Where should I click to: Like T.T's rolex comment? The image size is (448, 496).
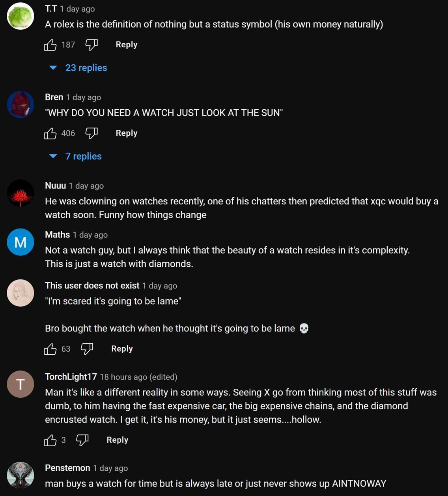click(50, 45)
